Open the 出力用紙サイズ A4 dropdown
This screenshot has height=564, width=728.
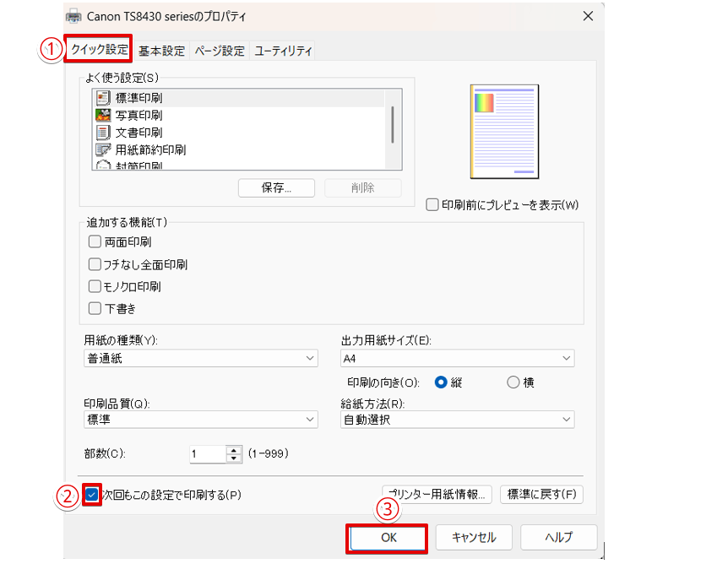[564, 358]
